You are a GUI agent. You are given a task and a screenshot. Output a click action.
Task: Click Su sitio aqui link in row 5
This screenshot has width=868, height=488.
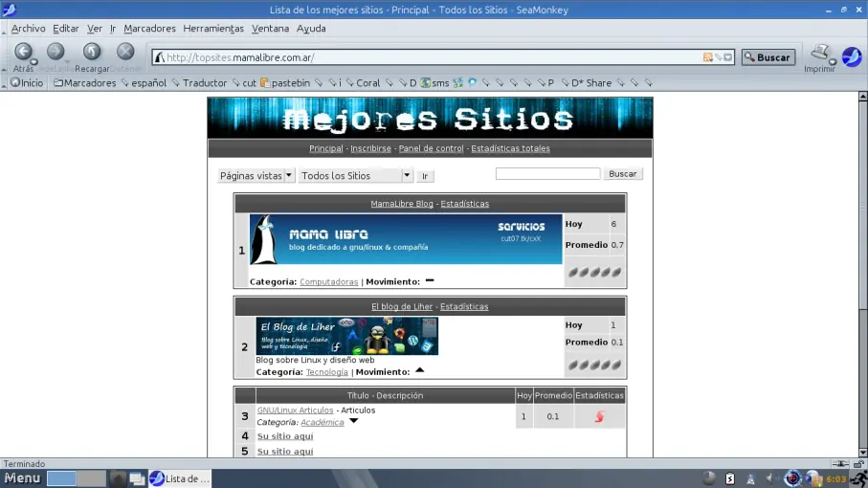(x=285, y=452)
